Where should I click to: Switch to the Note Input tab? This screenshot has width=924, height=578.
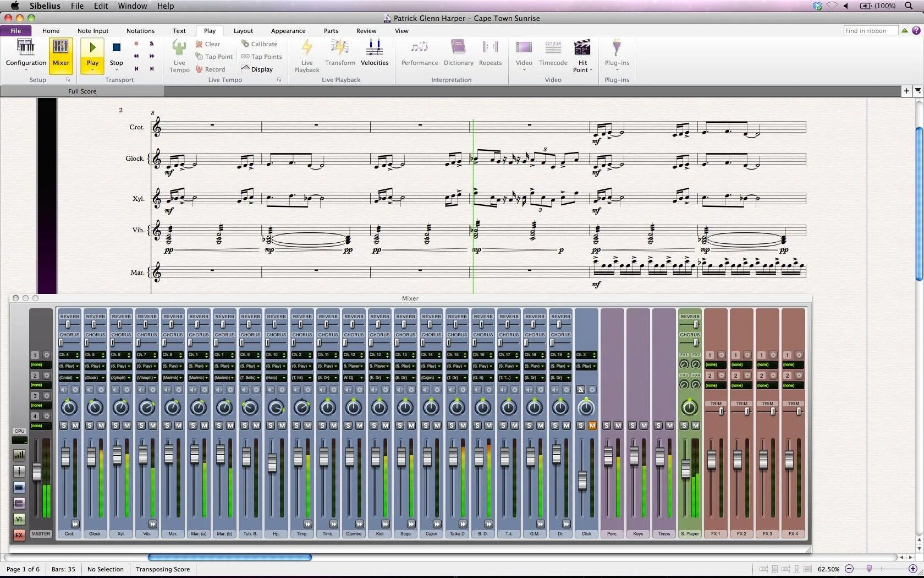point(93,31)
